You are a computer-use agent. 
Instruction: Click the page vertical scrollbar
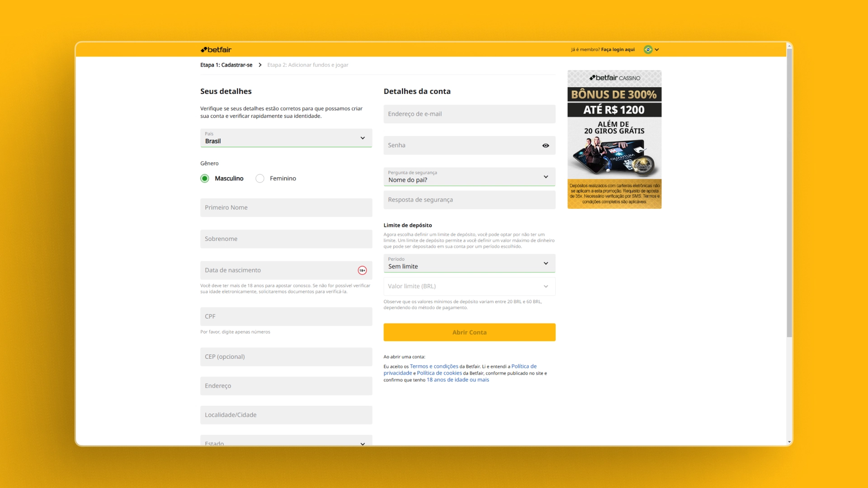point(789,192)
